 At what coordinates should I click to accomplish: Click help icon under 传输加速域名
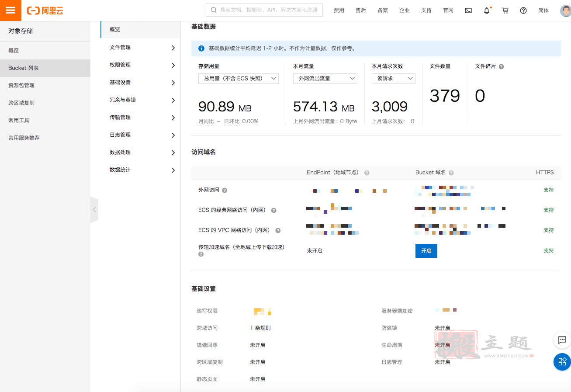[201, 254]
